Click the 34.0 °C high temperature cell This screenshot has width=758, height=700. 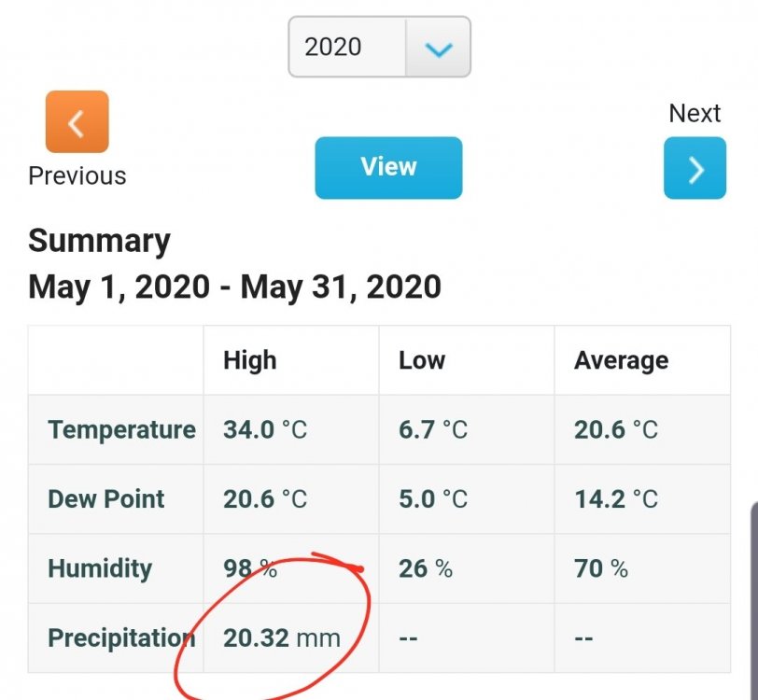pyautogui.click(x=265, y=429)
